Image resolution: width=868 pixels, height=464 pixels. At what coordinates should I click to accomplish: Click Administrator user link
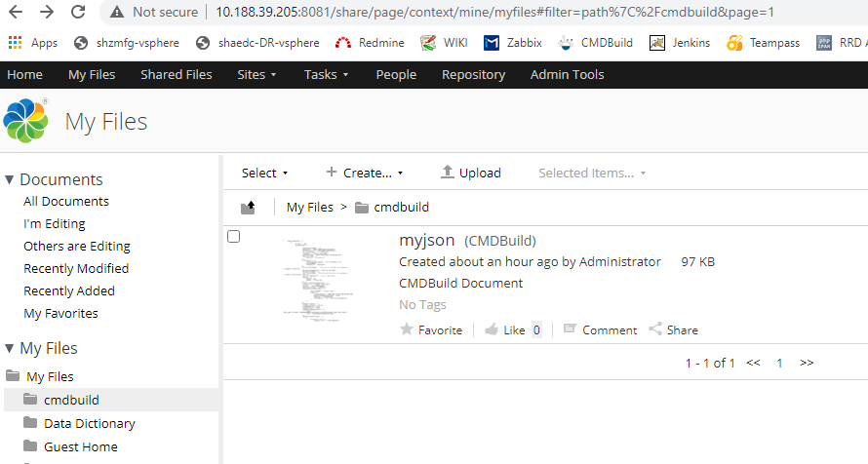click(619, 261)
